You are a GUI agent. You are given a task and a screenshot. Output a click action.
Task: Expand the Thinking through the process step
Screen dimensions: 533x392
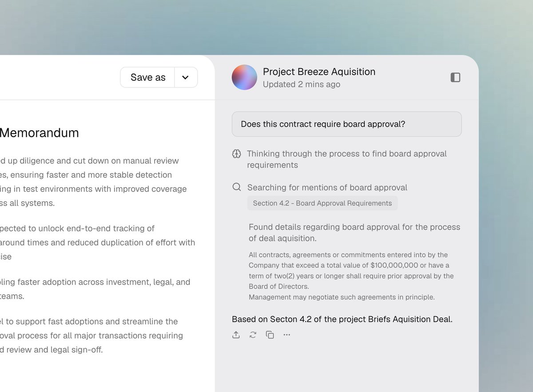(x=347, y=159)
